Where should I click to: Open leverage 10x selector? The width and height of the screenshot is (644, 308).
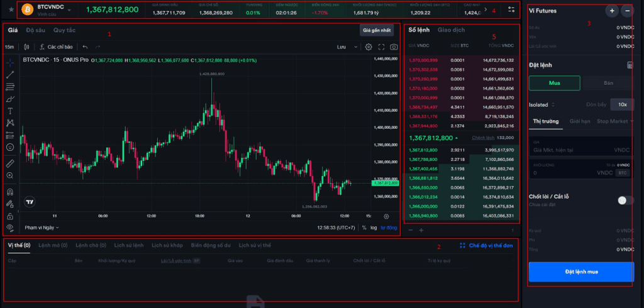pyautogui.click(x=622, y=105)
